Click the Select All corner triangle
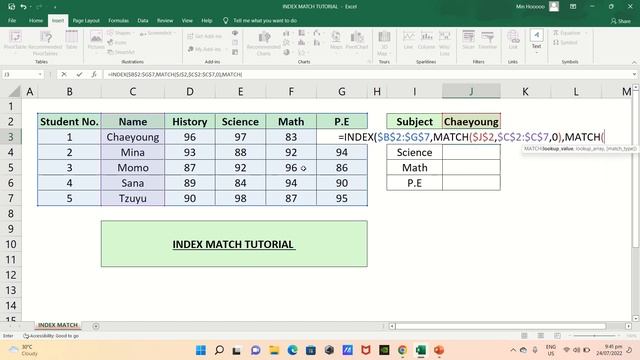The image size is (640, 360). point(14,91)
